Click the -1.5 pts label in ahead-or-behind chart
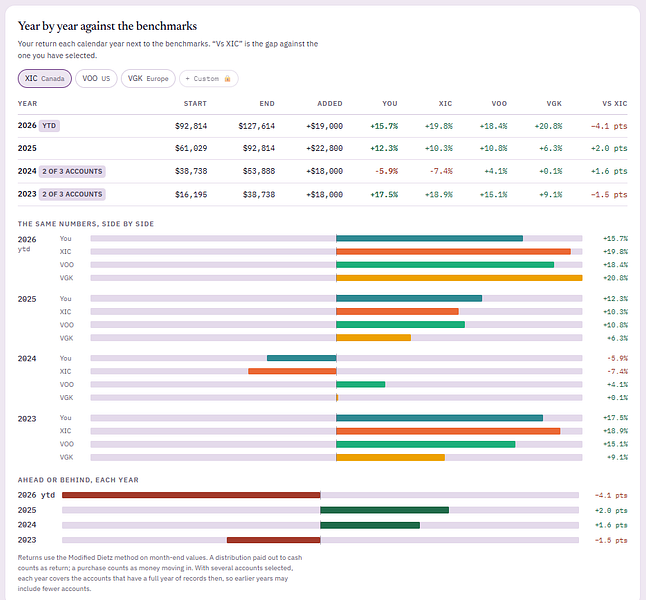 (x=611, y=540)
